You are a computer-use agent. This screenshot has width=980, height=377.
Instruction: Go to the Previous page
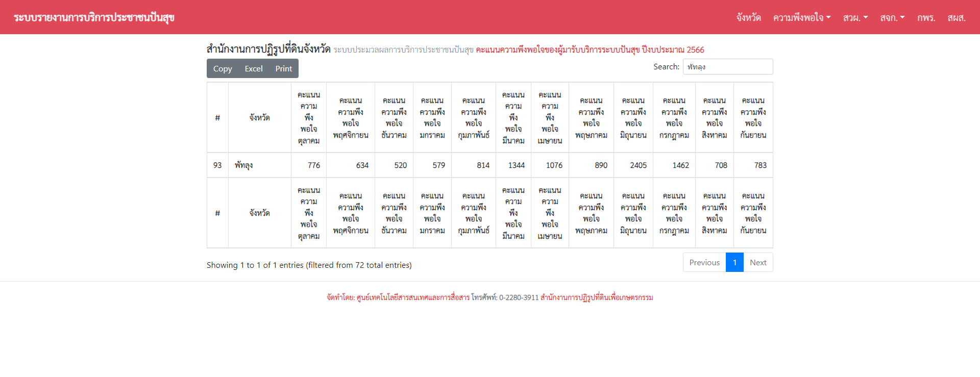(x=704, y=262)
